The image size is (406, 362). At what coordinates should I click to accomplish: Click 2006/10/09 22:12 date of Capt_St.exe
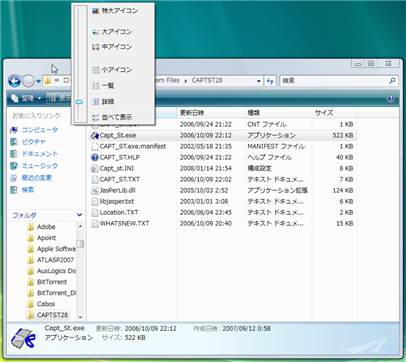tap(206, 136)
